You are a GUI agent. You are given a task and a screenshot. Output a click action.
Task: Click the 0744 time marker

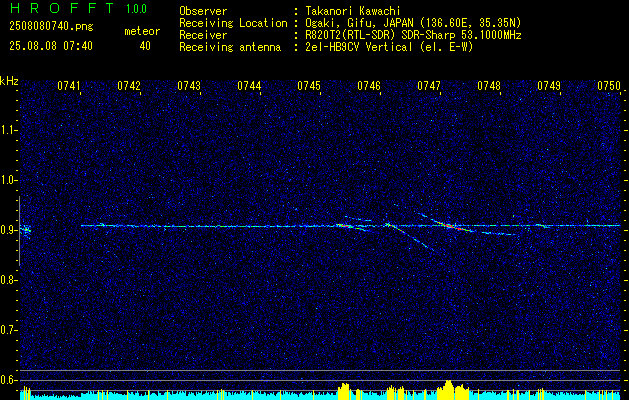pos(249,86)
